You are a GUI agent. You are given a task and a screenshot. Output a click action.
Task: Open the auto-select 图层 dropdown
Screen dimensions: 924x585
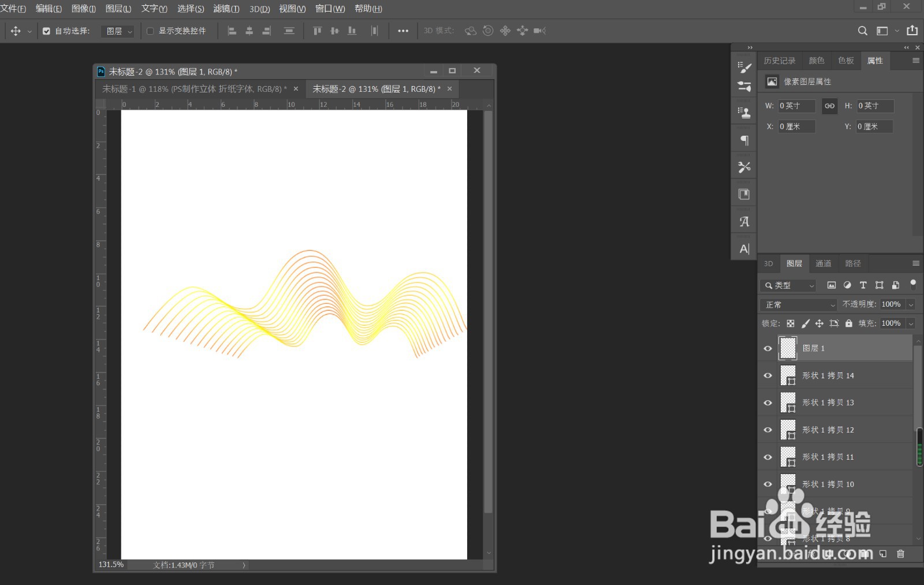118,31
